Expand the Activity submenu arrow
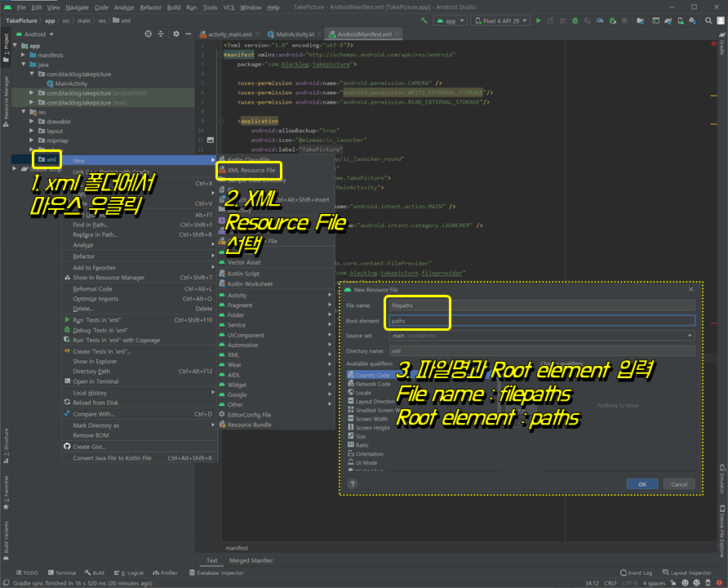728x588 pixels. pyautogui.click(x=330, y=295)
